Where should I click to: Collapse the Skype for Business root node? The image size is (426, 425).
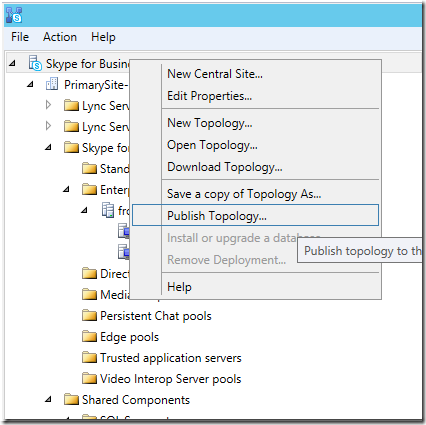(x=12, y=63)
